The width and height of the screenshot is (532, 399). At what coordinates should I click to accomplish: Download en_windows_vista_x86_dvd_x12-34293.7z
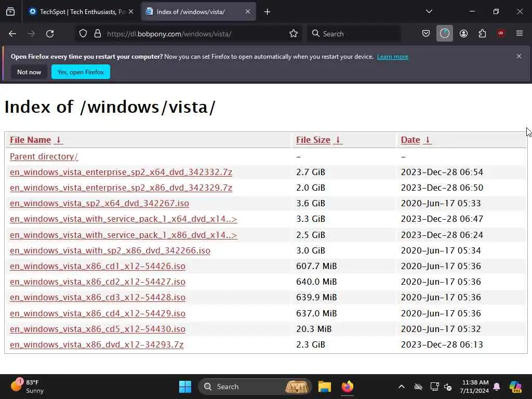click(x=97, y=344)
